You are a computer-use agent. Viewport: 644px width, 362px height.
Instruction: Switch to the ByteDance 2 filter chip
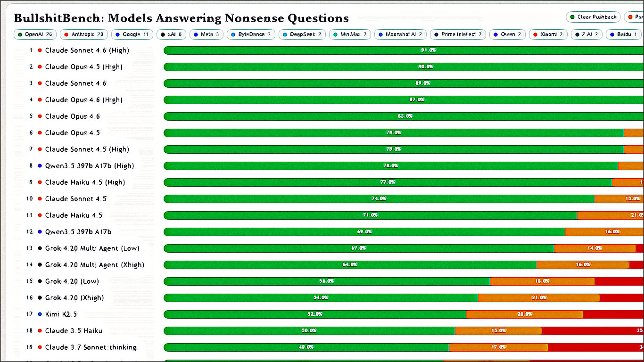(251, 34)
